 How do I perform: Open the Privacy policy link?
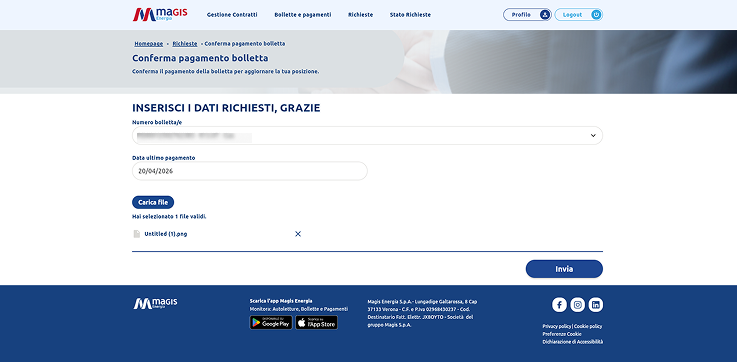[x=557, y=326]
